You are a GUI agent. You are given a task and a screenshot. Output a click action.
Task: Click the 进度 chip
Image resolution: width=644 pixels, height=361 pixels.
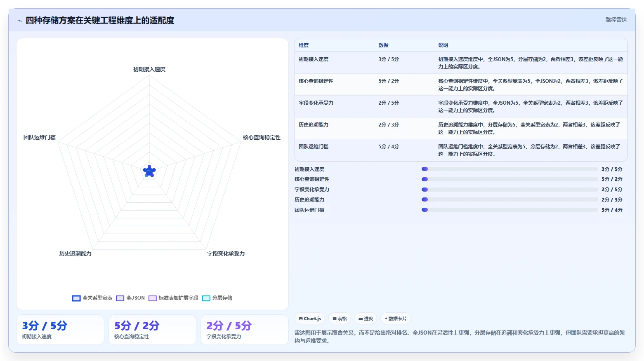point(366,319)
